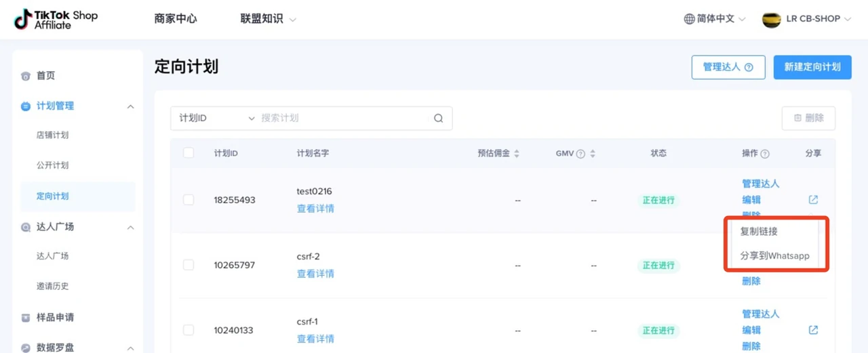868x353 pixels.
Task: Click the search magnifier icon
Action: click(x=438, y=118)
